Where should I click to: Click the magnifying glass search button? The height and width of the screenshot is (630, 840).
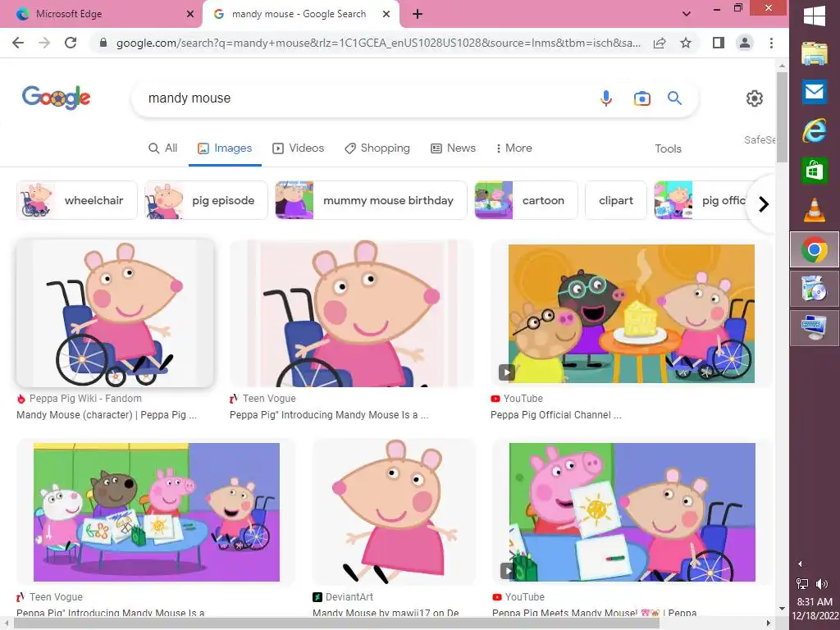(674, 98)
